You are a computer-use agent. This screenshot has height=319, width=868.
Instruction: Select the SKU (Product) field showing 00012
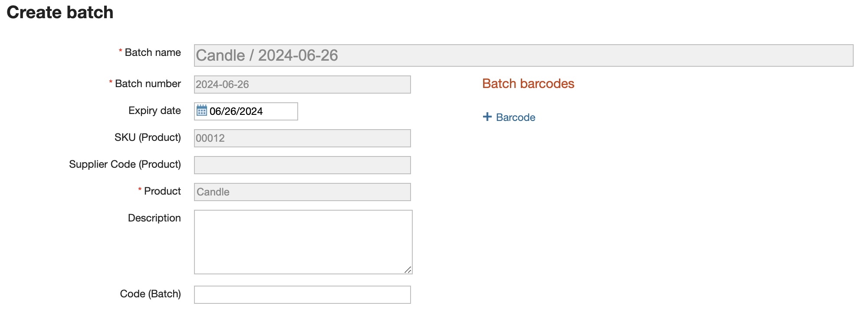click(302, 138)
